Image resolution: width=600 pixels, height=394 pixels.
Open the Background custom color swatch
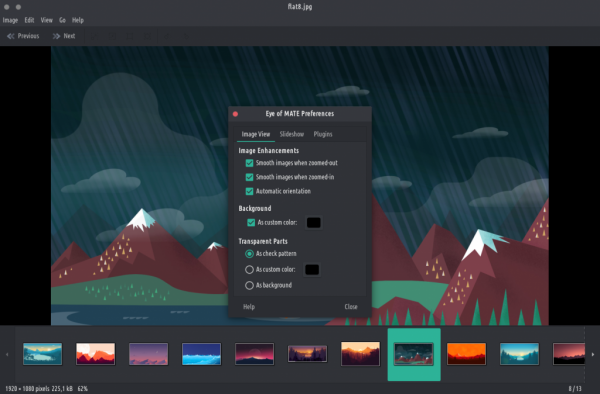coord(313,223)
